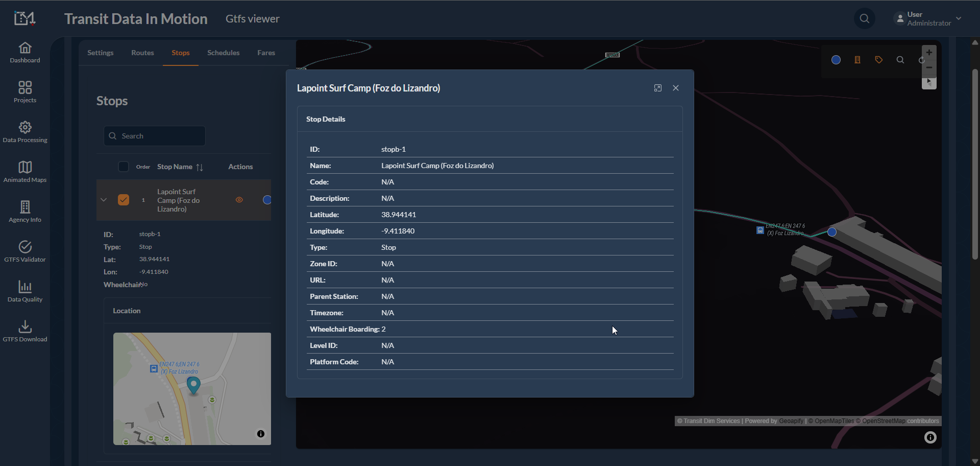Click inside the stops Search field
This screenshot has width=980, height=466.
tap(154, 135)
